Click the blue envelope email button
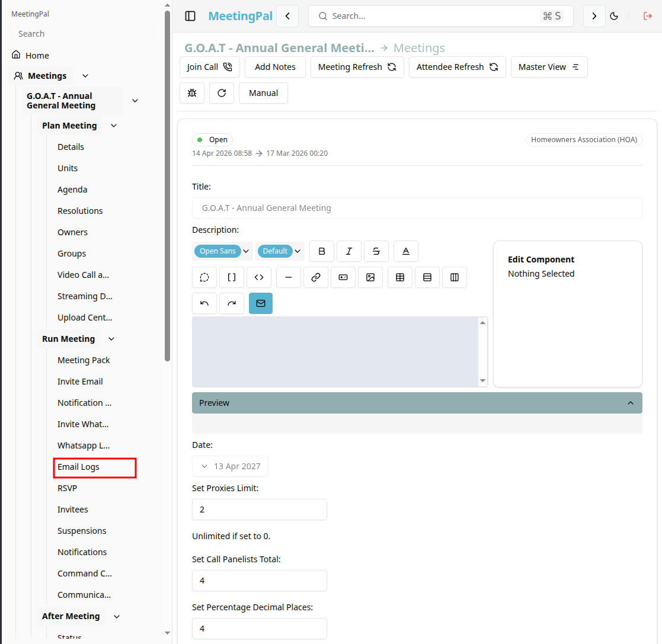Screen dimensions: 662x644 tap(261, 303)
